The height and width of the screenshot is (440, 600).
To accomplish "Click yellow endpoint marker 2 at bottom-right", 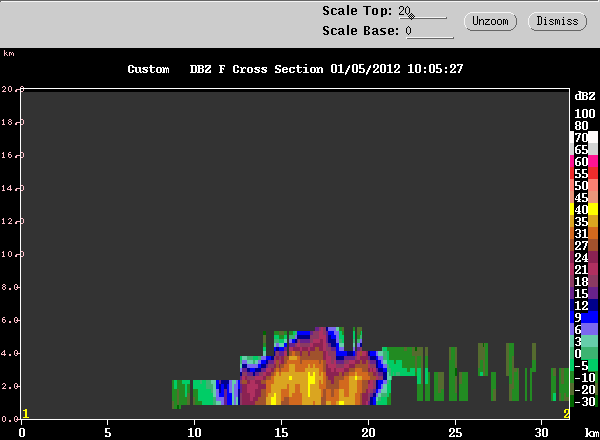I will coord(566,413).
